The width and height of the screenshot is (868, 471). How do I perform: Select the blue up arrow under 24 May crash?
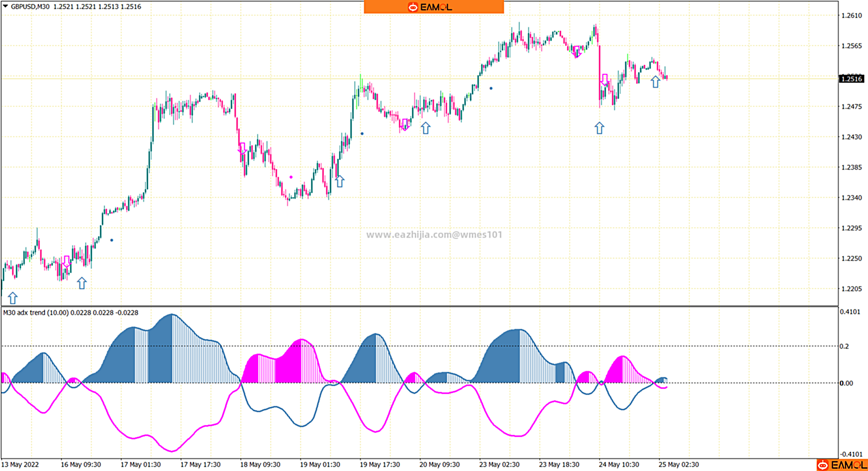[599, 128]
